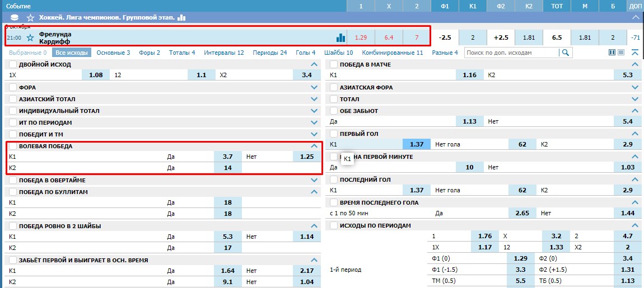Select the ОБЕ ЗАБЬЮТ checkbox

click(x=334, y=111)
